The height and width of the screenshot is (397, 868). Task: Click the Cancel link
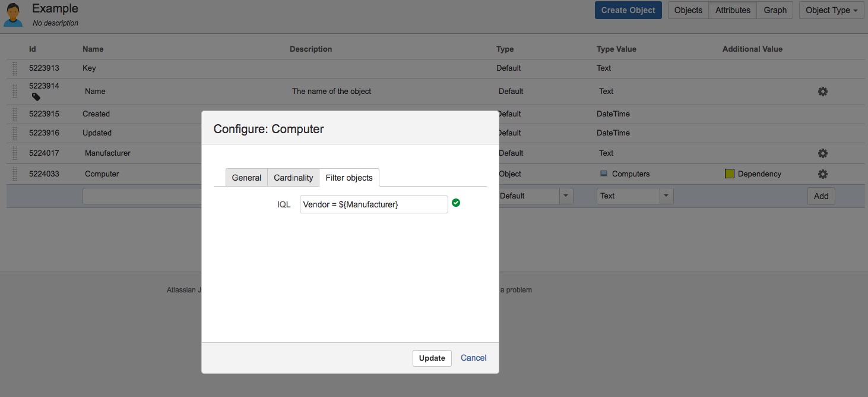point(473,358)
